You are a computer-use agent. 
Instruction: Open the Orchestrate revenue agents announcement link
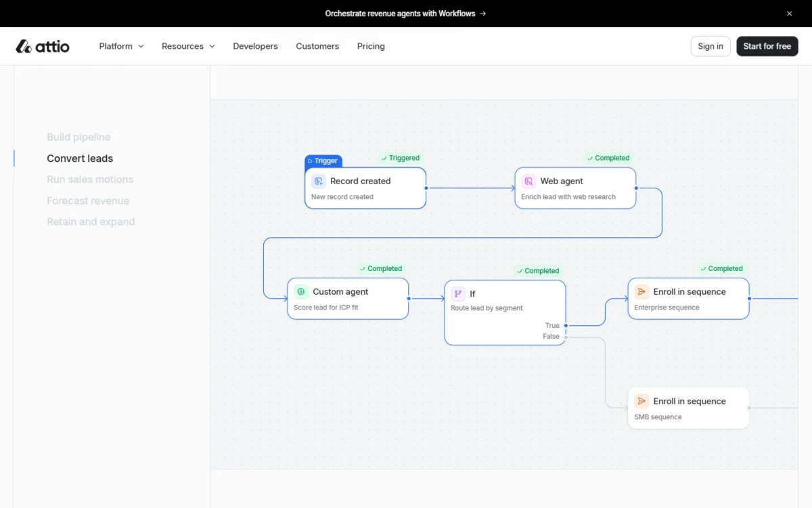pyautogui.click(x=405, y=14)
